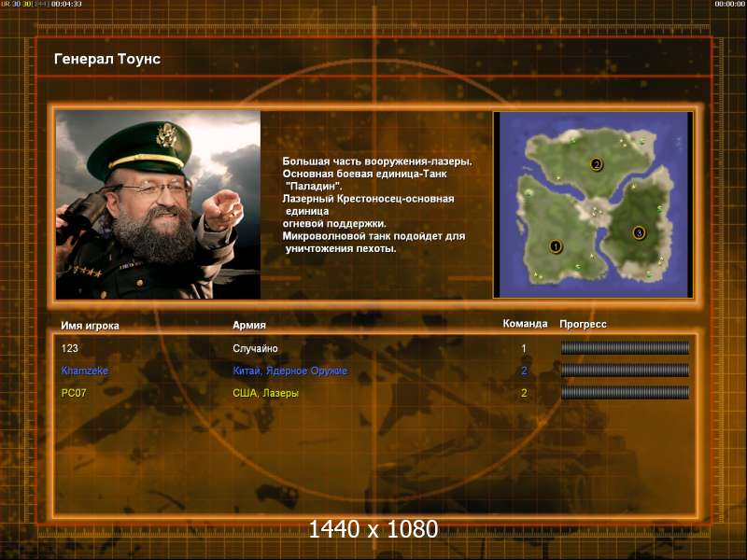Select player name PC07
Screen dimensions: 747x560
pyautogui.click(x=74, y=393)
